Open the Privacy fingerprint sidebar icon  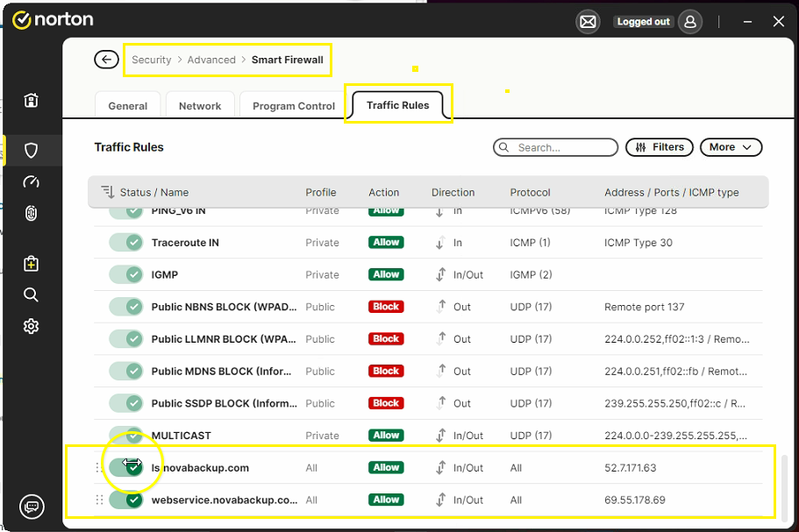click(31, 213)
